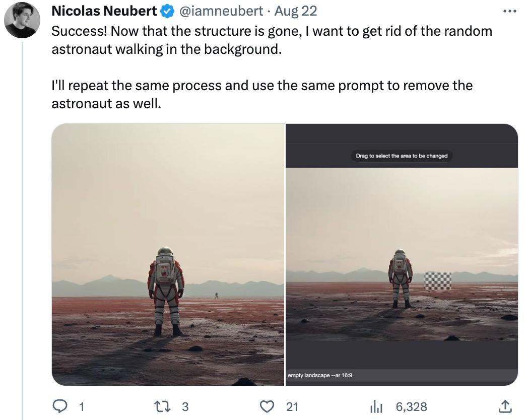Click the checkerboard selection area
Screen dimensions: 526x420
(438, 281)
